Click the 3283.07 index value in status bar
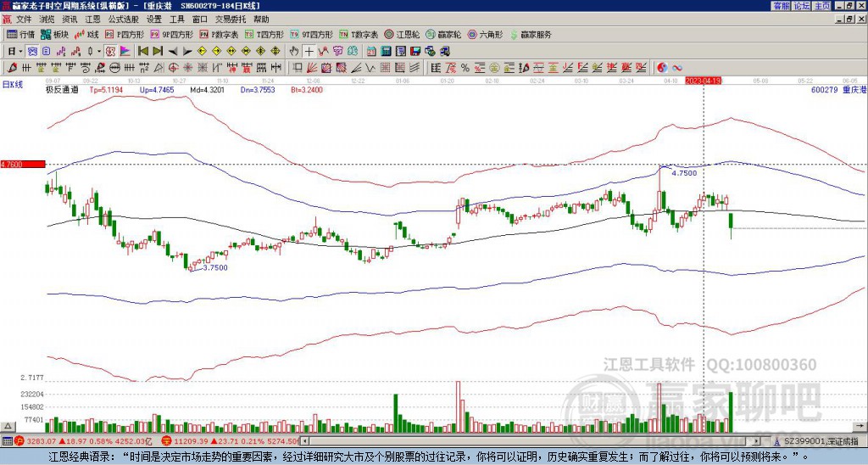The height and width of the screenshot is (465, 868). click(42, 441)
